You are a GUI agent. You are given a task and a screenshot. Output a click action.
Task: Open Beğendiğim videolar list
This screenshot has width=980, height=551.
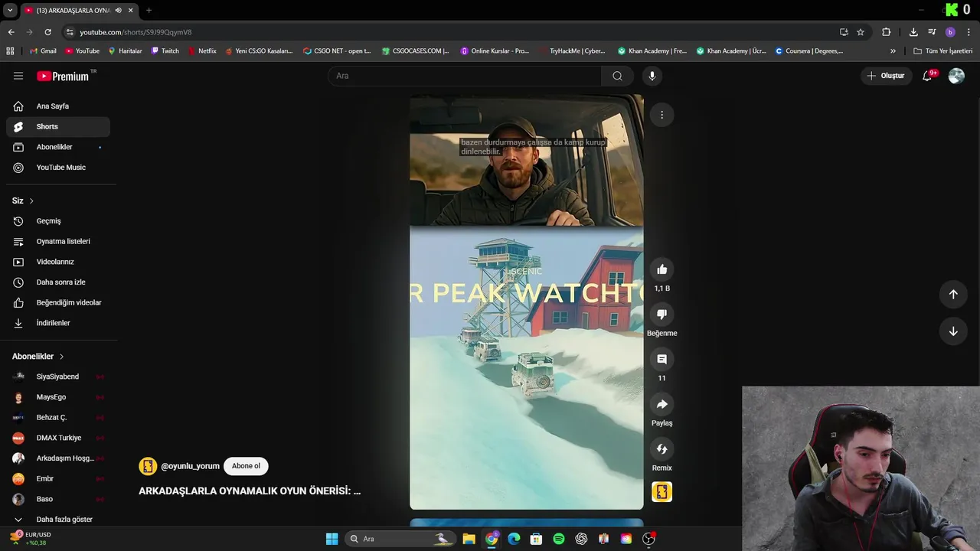tap(58, 302)
